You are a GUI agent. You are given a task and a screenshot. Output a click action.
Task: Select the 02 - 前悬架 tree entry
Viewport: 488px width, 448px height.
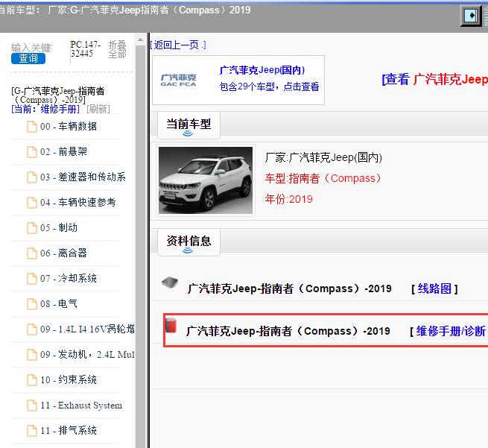pos(63,151)
